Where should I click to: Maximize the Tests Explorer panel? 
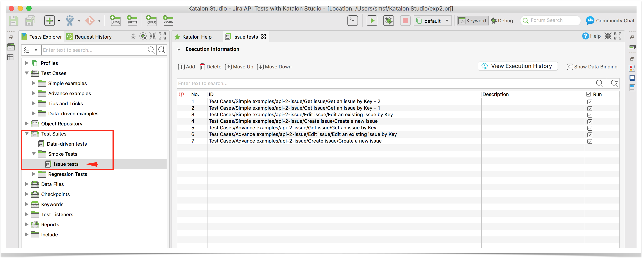coord(163,36)
